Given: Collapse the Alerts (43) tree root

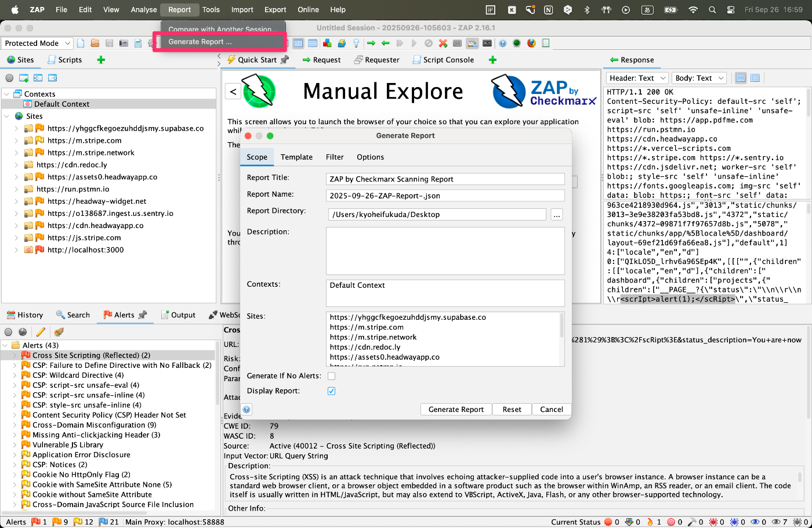Looking at the screenshot, I should click(6, 345).
